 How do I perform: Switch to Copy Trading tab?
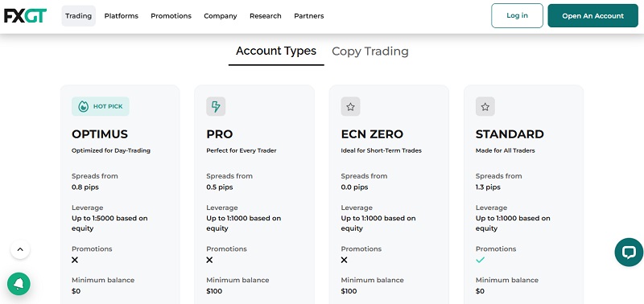coord(370,51)
